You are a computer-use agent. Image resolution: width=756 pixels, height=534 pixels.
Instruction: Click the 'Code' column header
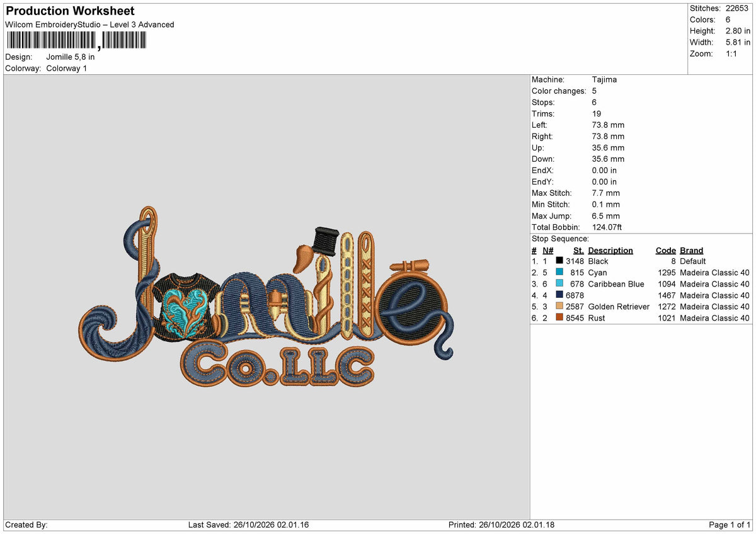[x=665, y=250]
